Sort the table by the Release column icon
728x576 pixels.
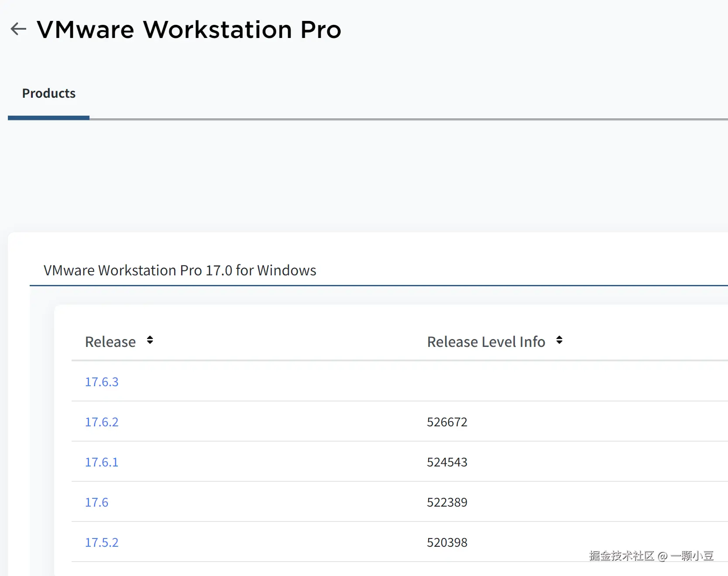150,340
